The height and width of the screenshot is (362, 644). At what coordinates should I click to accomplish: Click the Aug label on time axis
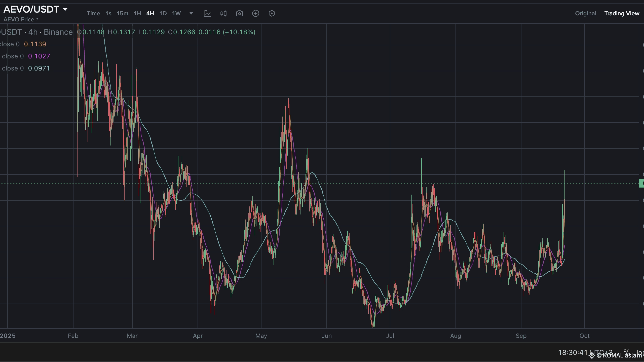(x=455, y=336)
